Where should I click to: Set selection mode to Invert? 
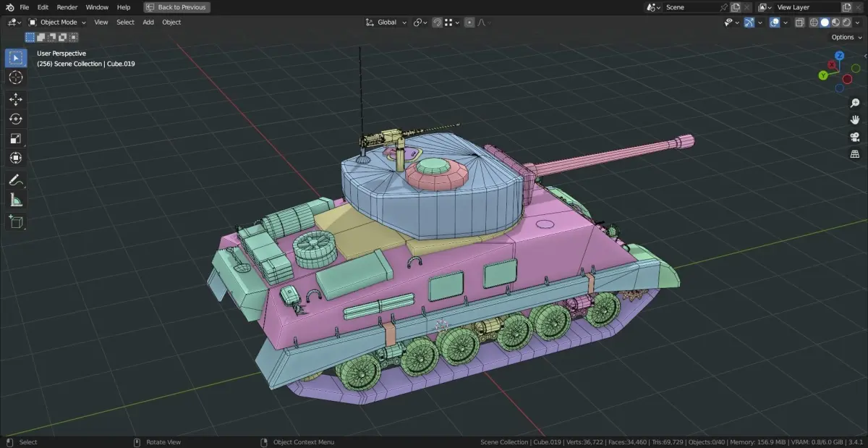[63, 37]
